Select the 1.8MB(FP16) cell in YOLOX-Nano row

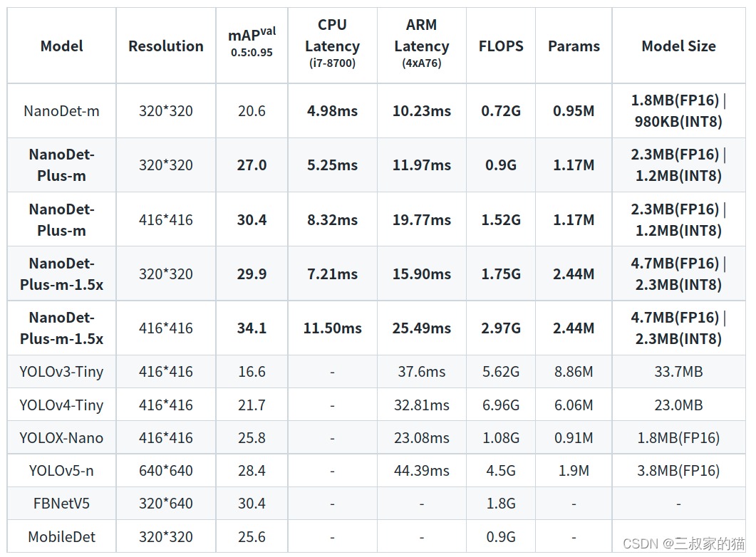pyautogui.click(x=678, y=438)
